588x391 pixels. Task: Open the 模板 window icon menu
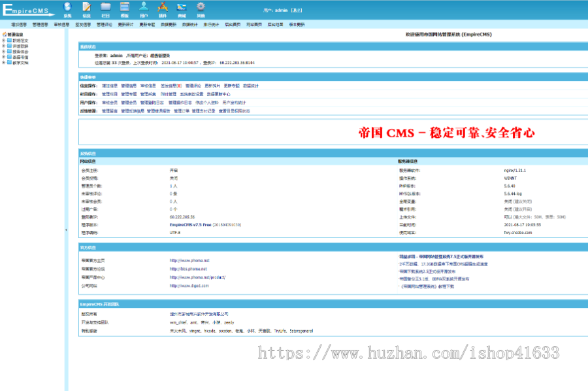pos(125,10)
